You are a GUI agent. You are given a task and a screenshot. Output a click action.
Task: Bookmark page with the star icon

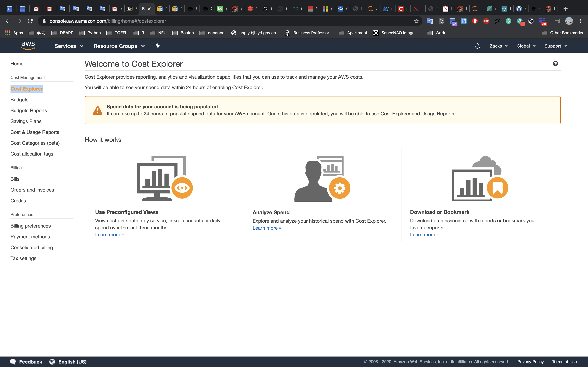(416, 21)
